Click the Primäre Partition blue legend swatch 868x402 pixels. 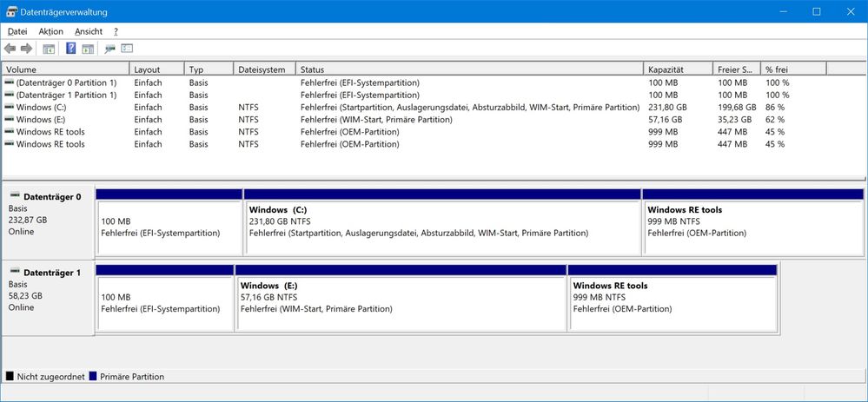[x=93, y=377]
